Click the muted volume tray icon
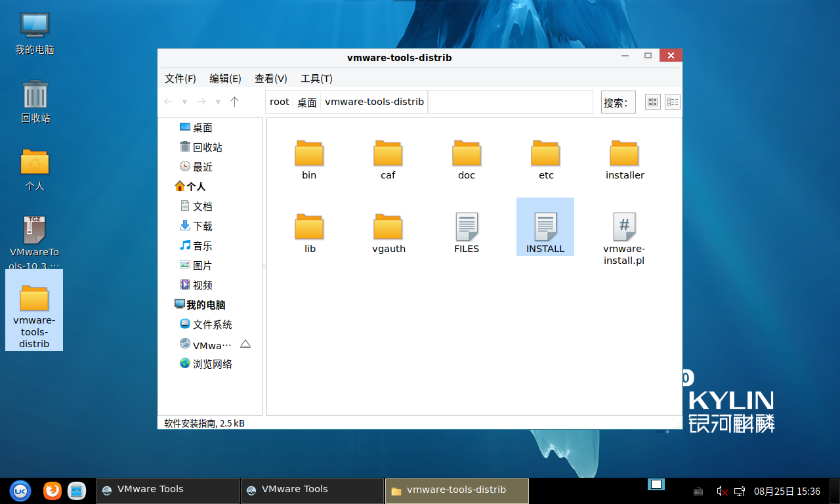This screenshot has height=504, width=840. point(722,491)
